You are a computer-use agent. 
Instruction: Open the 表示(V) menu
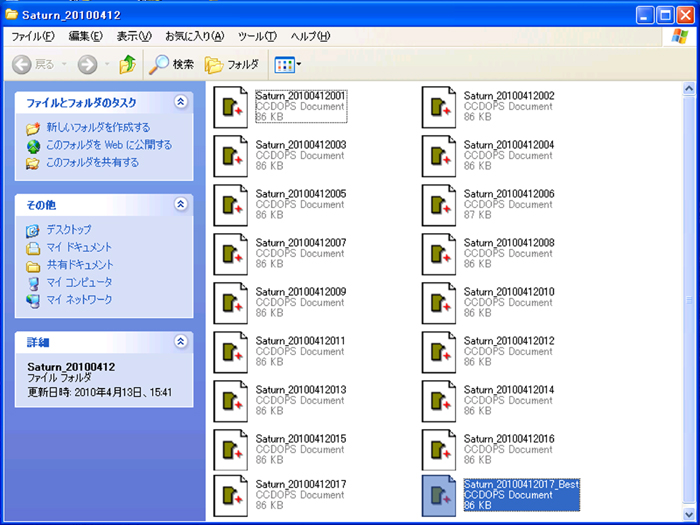134,36
